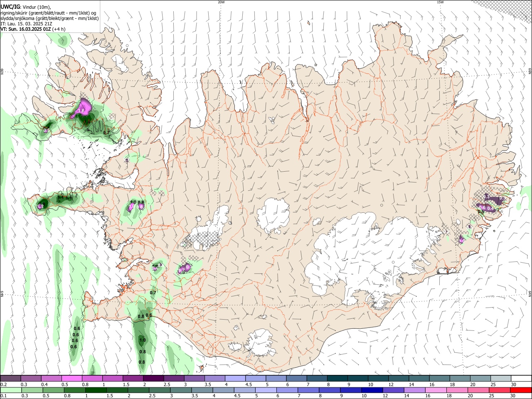Image resolution: width=532 pixels, height=399 pixels.
Task: Click the 'IT: Lau. 15. 03. 2025 21Z' line
Action: coord(26,24)
